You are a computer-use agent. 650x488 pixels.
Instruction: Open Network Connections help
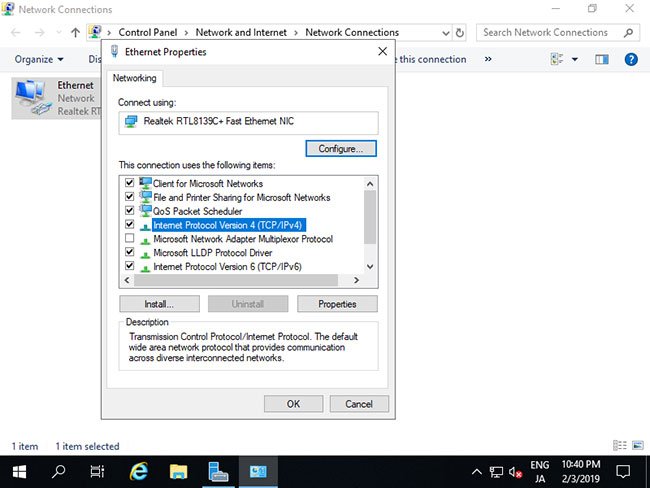(x=631, y=59)
